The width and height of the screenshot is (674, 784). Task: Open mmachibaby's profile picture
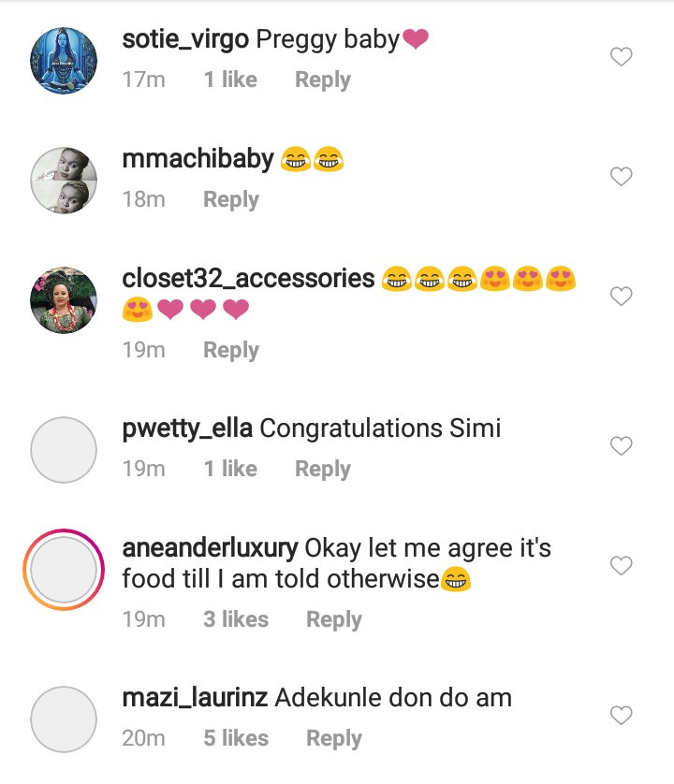pos(64,180)
